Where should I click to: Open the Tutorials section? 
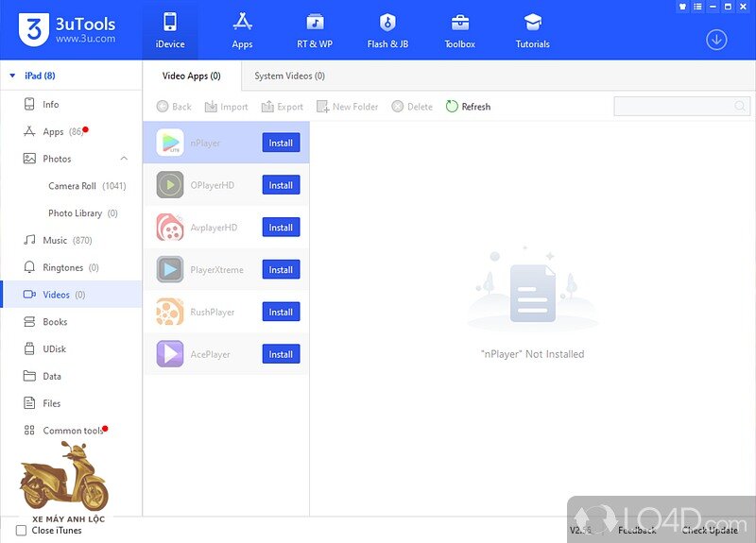click(532, 30)
